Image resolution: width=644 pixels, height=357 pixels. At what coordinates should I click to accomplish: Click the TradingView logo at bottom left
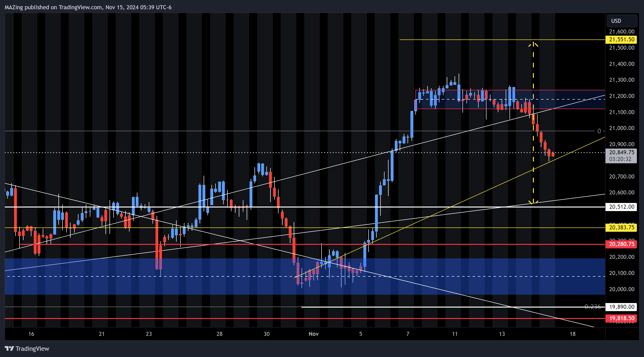pos(27,348)
